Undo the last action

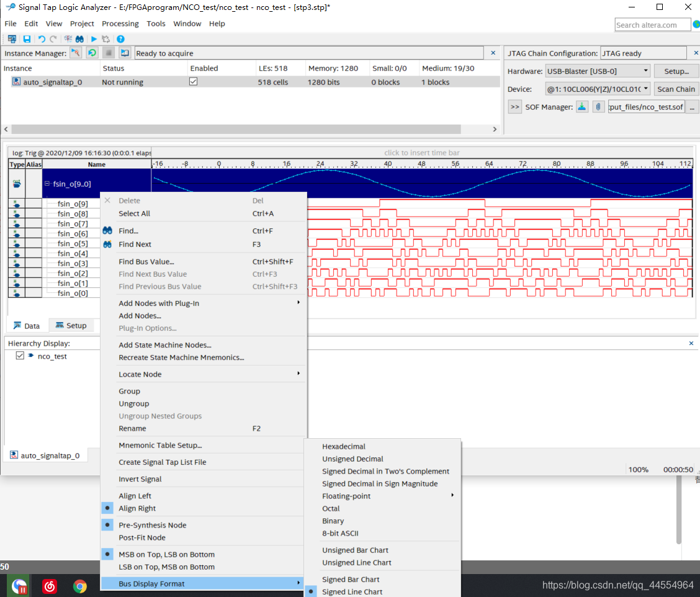[42, 39]
